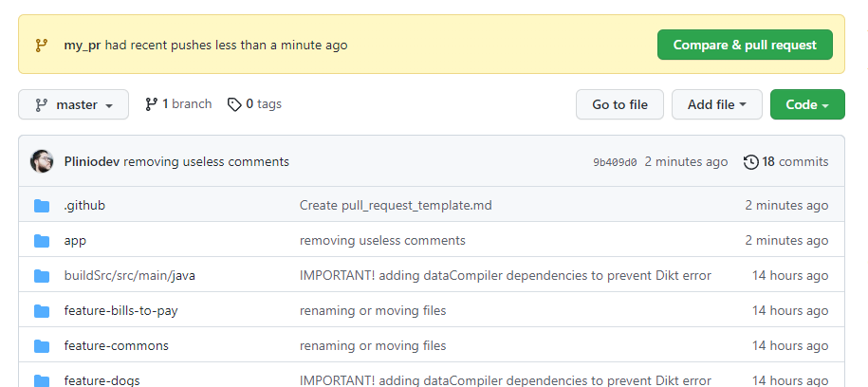Click Compare & pull request button
The image size is (868, 387).
(x=745, y=45)
